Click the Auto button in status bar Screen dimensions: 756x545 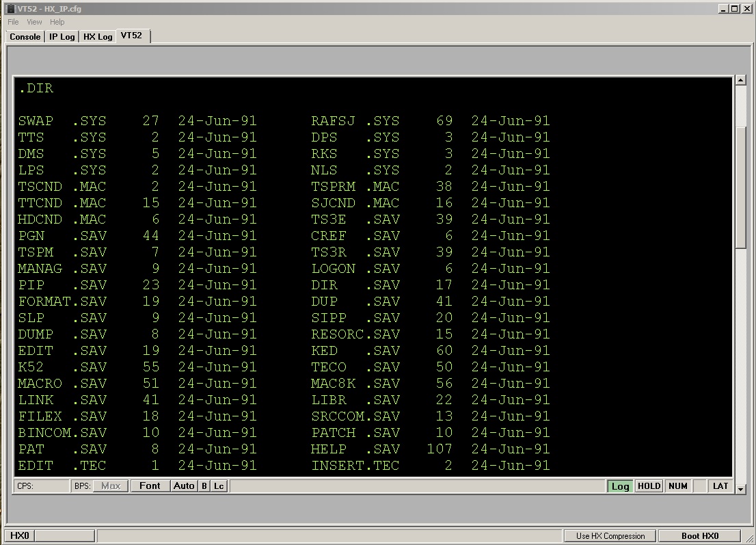click(184, 486)
